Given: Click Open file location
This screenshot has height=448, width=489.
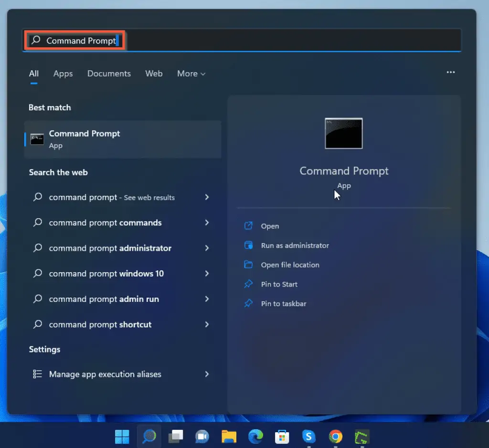Looking at the screenshot, I should click(x=290, y=265).
